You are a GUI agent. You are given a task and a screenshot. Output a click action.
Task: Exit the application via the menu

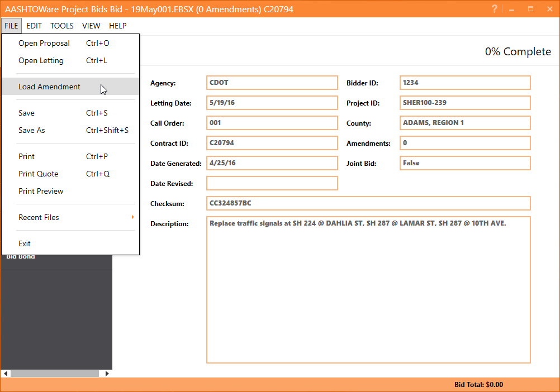(x=24, y=243)
